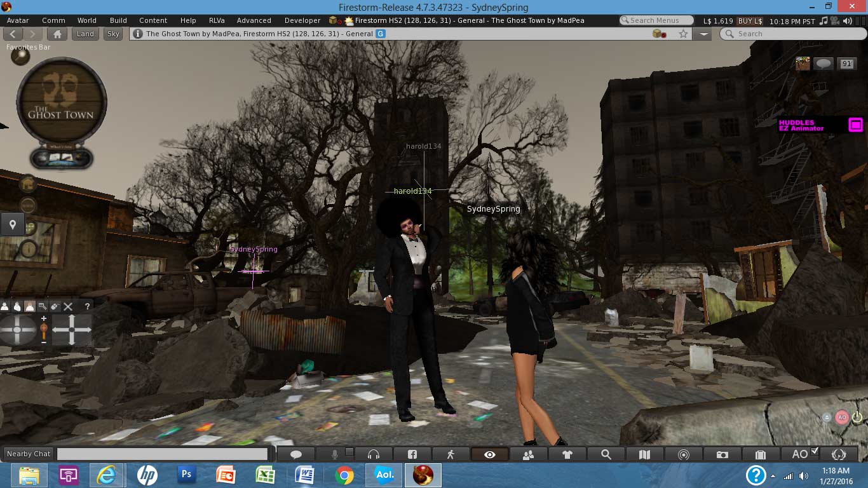868x488 pixels.
Task: Select the mouselook camera mode
Action: pos(55,306)
